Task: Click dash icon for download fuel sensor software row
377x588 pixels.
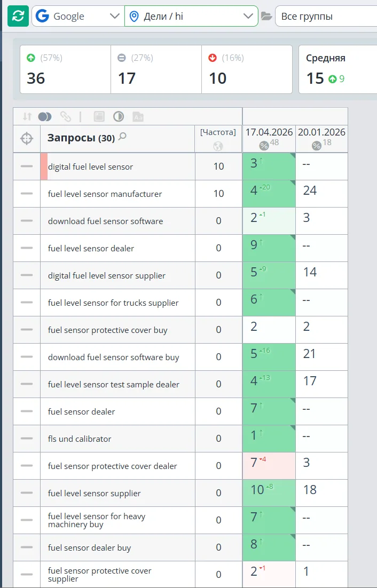Action: coord(27,220)
